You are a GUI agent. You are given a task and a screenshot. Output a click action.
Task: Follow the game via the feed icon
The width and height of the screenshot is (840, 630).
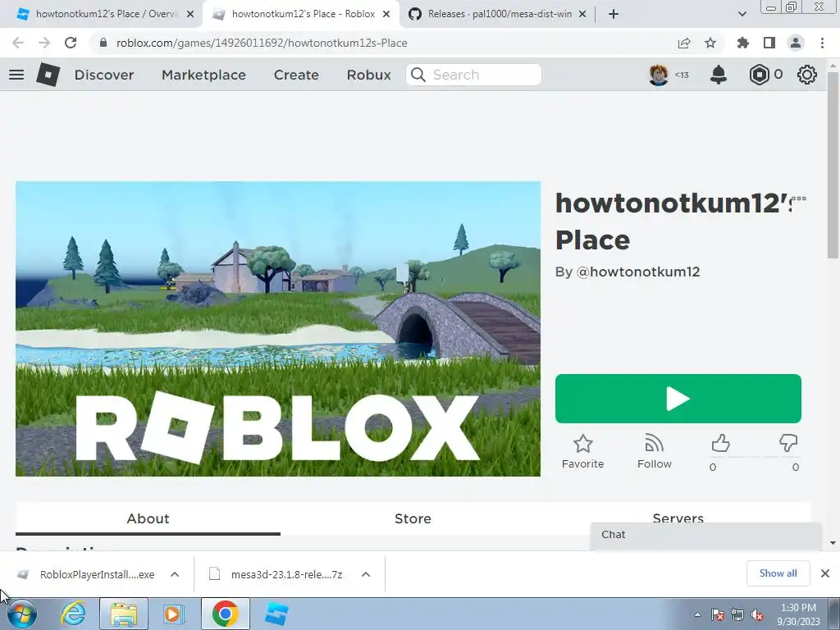coord(654,444)
